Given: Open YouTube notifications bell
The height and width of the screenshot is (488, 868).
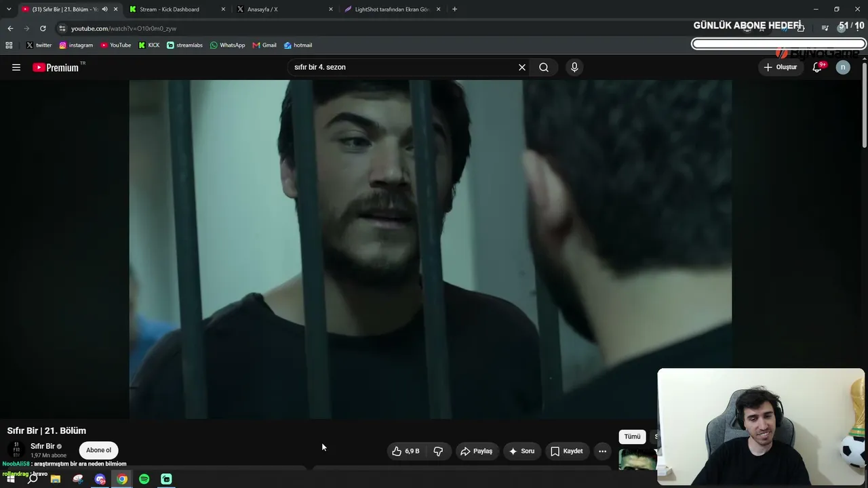Looking at the screenshot, I should pyautogui.click(x=817, y=67).
